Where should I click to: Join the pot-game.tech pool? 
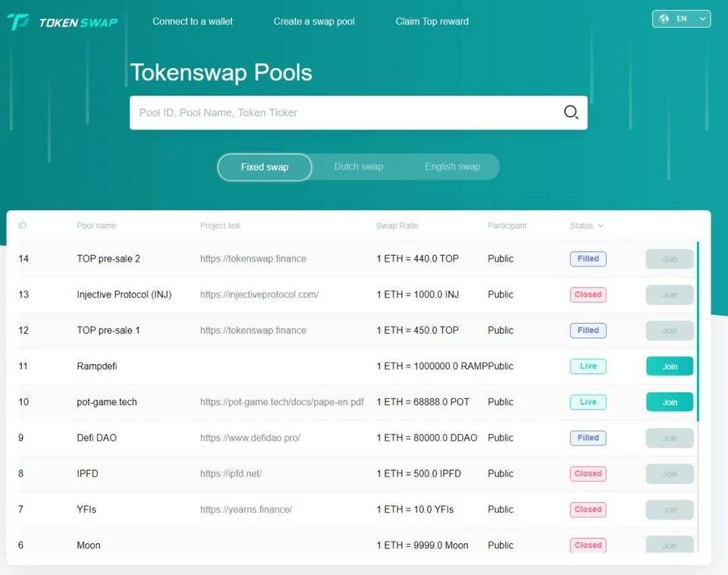670,402
